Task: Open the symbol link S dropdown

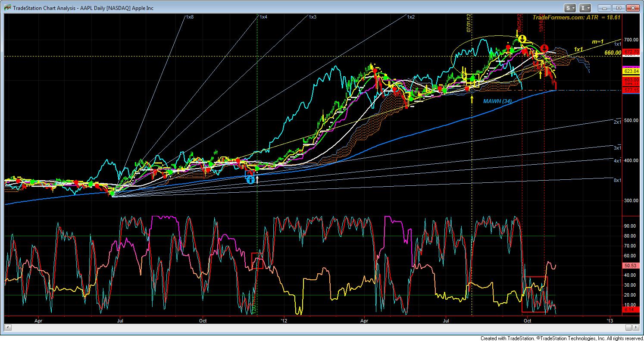Action: [570, 8]
